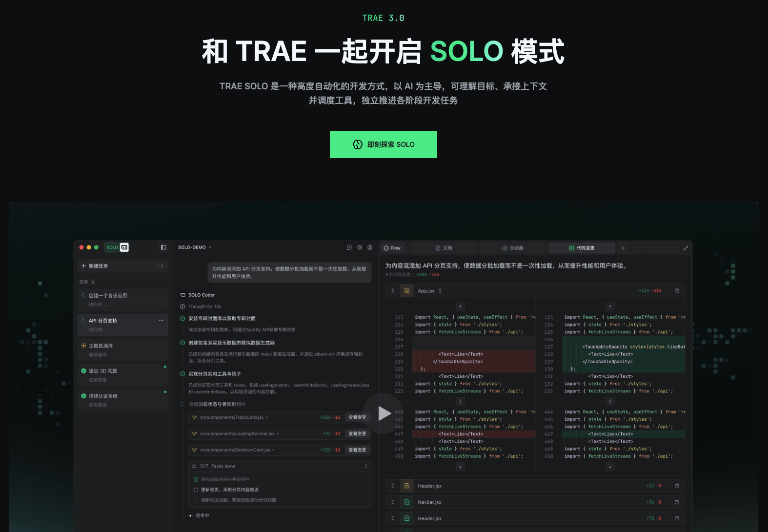Click Navbar.jsx file type icon
Screen dimensions: 768x532
pyautogui.click(x=406, y=502)
